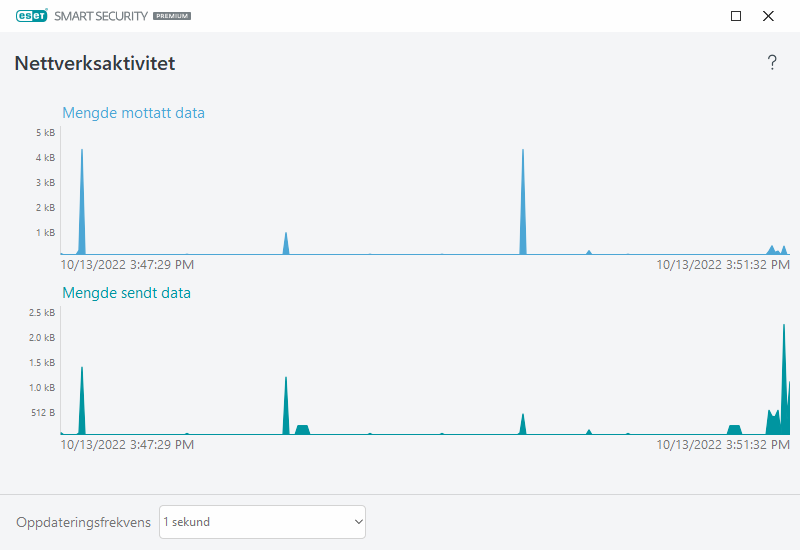This screenshot has height=550, width=800.
Task: Click the '512 B' axis label
Action: click(x=43, y=413)
